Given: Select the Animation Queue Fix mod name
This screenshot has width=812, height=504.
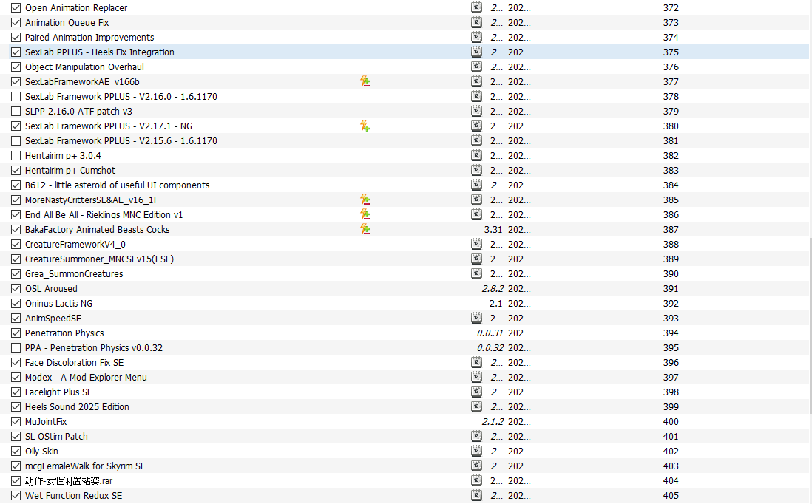Looking at the screenshot, I should pyautogui.click(x=67, y=22).
